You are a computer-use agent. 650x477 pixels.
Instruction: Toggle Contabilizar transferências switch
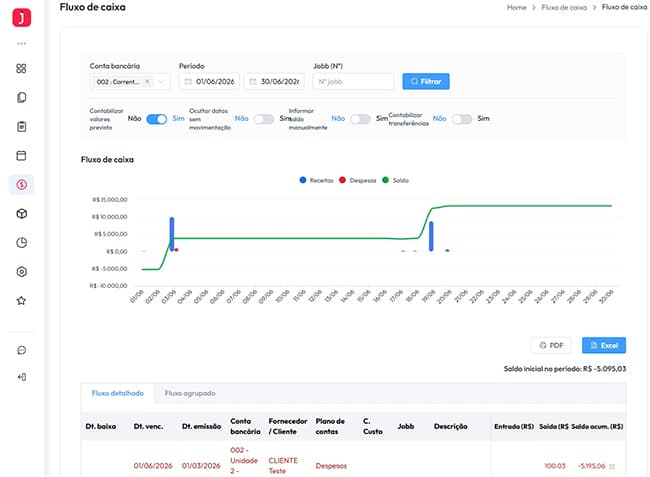click(x=462, y=119)
